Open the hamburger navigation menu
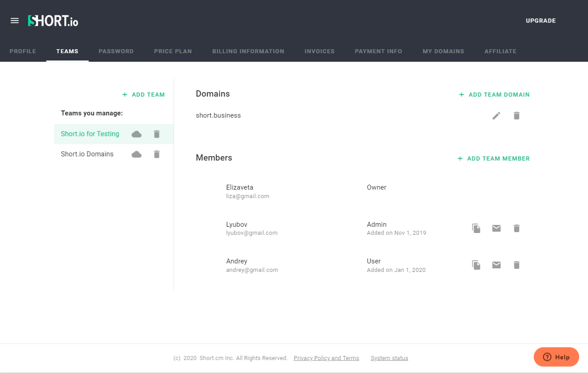Image resolution: width=588 pixels, height=373 pixels. (x=14, y=20)
